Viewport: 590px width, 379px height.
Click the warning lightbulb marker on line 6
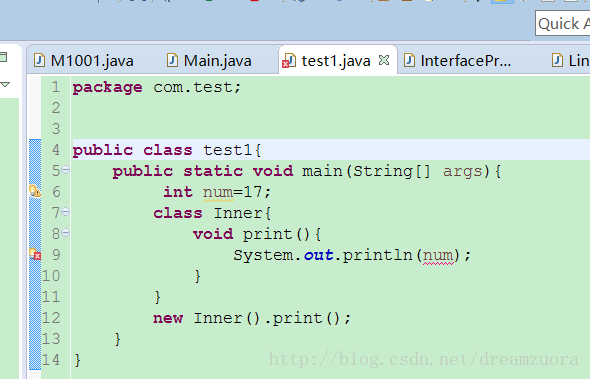pos(35,191)
